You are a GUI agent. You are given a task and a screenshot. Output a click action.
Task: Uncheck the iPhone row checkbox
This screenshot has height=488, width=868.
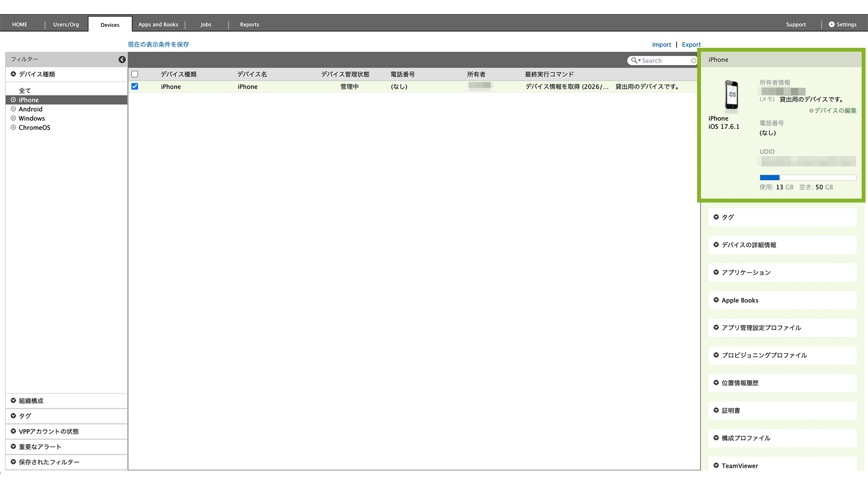135,86
